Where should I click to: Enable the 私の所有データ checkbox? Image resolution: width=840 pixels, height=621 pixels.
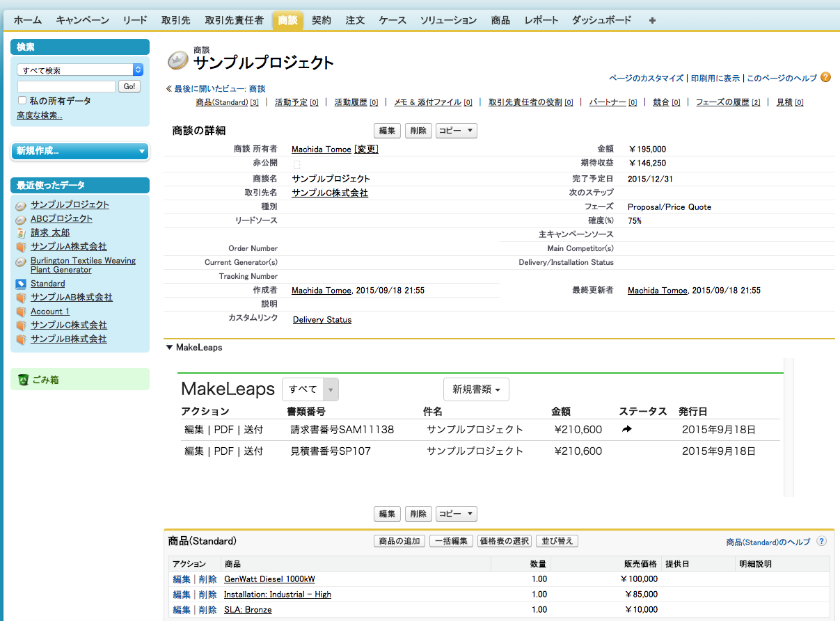(20, 99)
